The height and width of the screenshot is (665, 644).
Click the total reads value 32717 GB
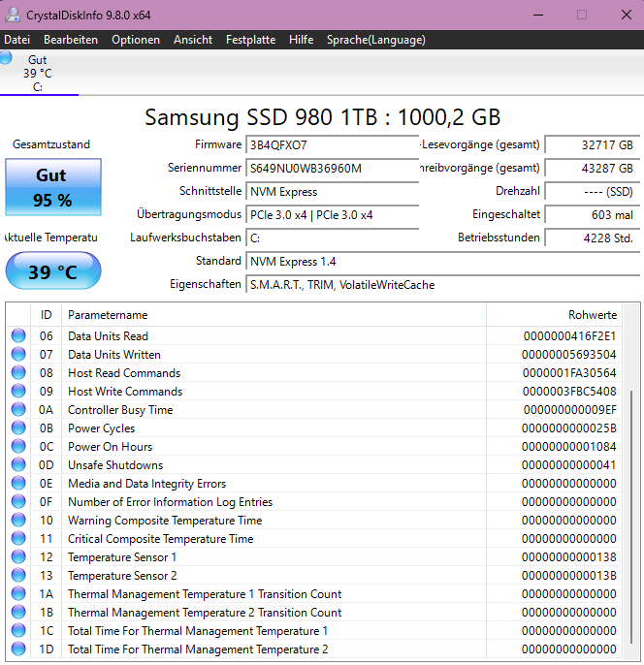click(x=593, y=145)
